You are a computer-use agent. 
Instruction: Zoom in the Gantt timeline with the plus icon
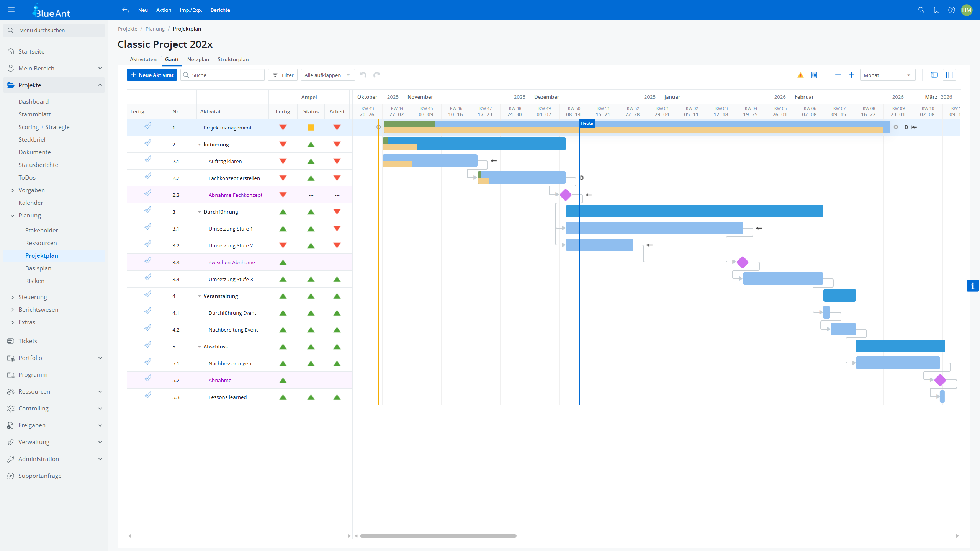coord(851,75)
